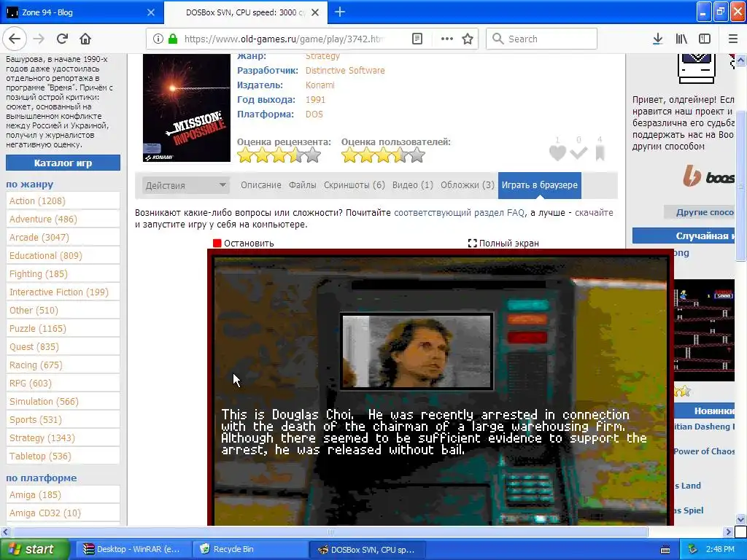
Task: Select the Играть в браузере tab
Action: pyautogui.click(x=539, y=185)
